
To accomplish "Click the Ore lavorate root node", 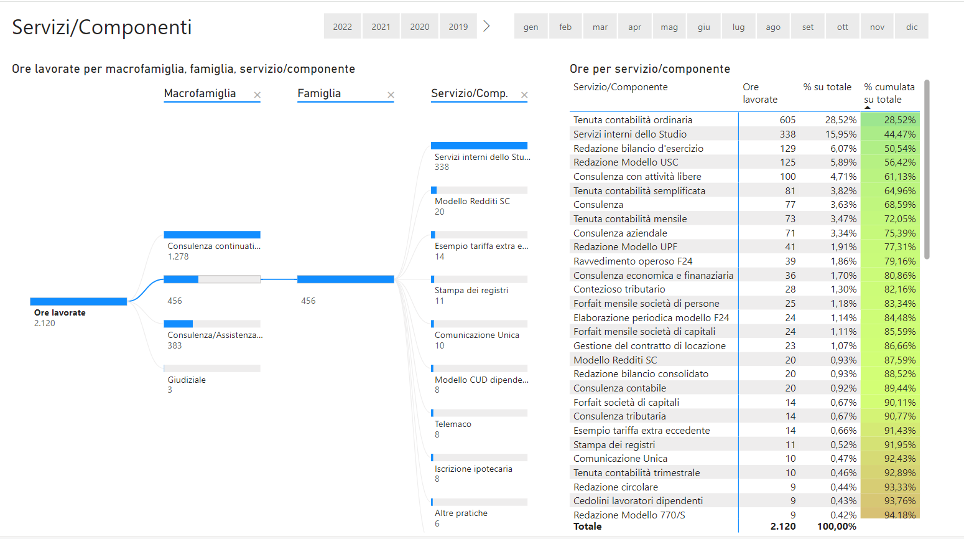I will [x=78, y=301].
